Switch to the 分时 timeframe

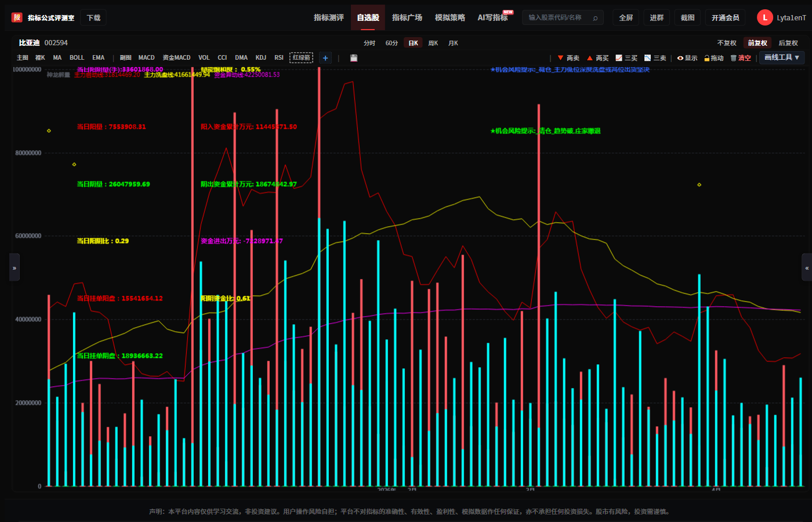click(369, 43)
